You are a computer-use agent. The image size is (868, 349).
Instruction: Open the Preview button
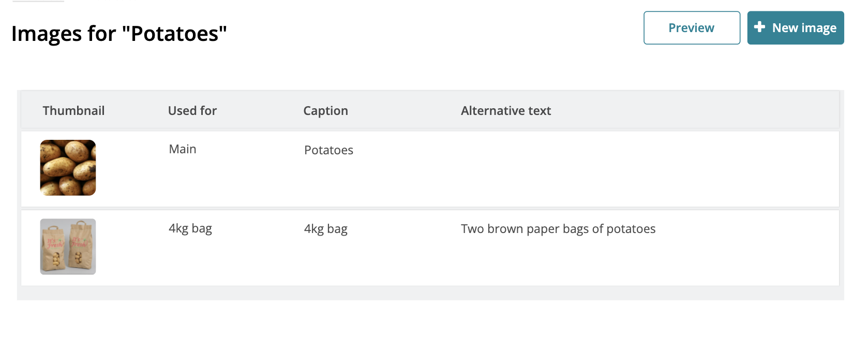point(692,28)
